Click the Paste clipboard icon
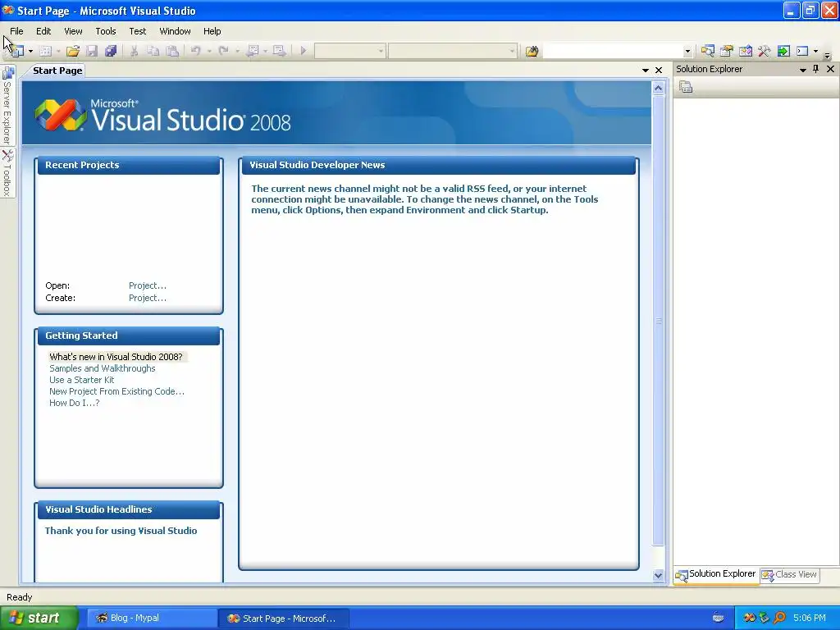 tap(172, 51)
